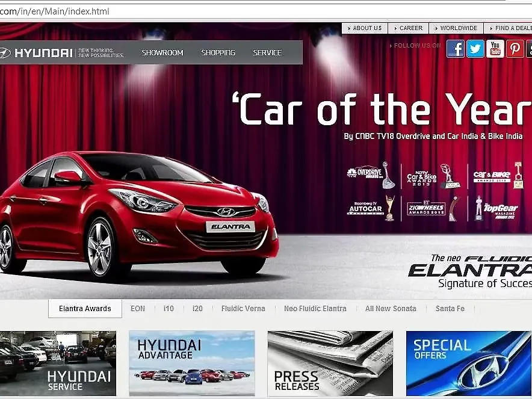Click the NDTV Car & Bike Awards logo

click(x=434, y=176)
